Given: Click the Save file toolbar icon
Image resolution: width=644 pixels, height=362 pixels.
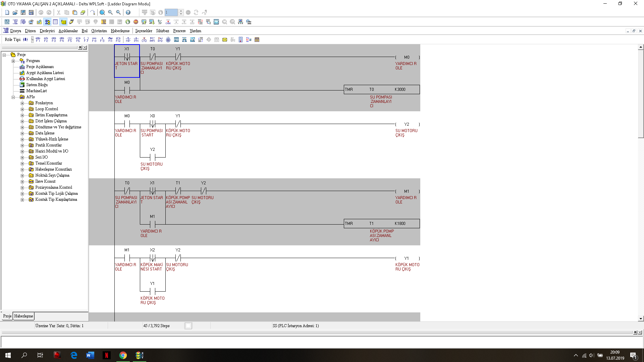Looking at the screenshot, I should pyautogui.click(x=23, y=12).
